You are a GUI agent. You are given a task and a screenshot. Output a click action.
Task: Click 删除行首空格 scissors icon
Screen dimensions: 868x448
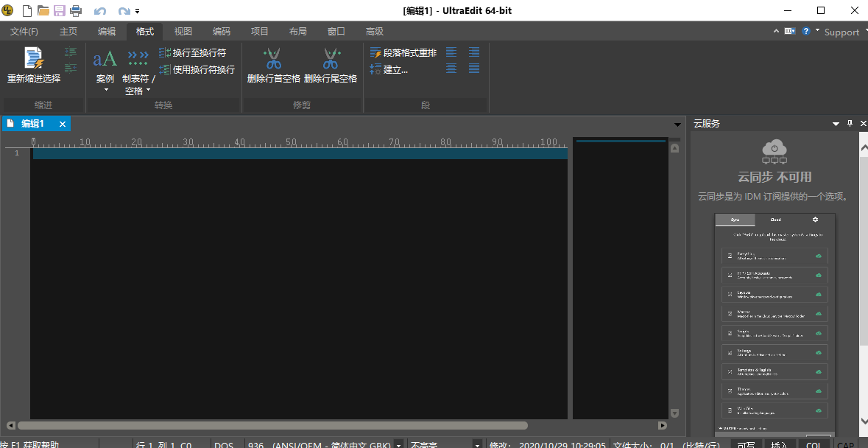point(273,59)
